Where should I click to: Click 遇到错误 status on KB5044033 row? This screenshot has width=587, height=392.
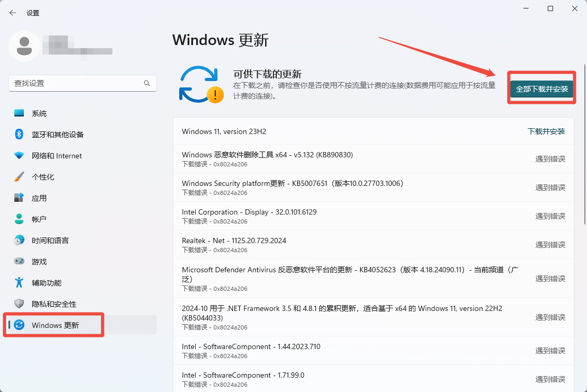tap(550, 317)
